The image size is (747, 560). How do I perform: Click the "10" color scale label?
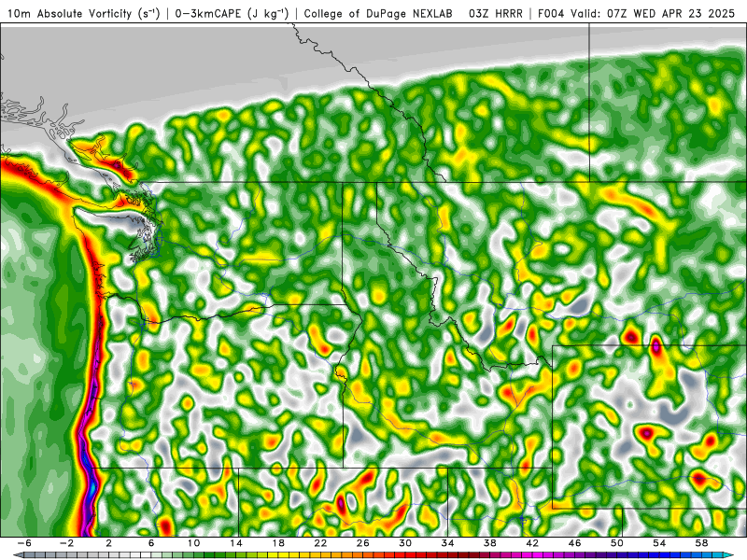point(193,543)
